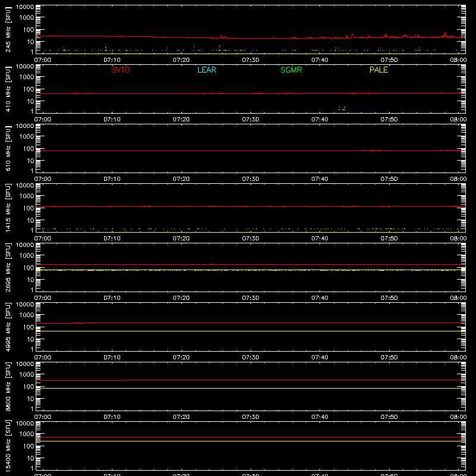This screenshot has height=476, width=476.
Task: Click red SVTO trace in 8800 MHz panel
Action: [250, 380]
